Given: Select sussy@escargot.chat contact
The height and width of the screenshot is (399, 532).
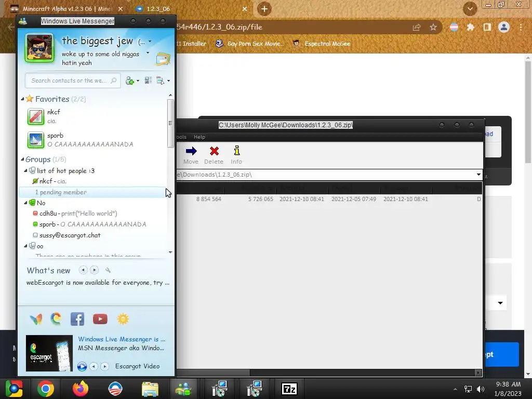Looking at the screenshot, I should [x=67, y=235].
